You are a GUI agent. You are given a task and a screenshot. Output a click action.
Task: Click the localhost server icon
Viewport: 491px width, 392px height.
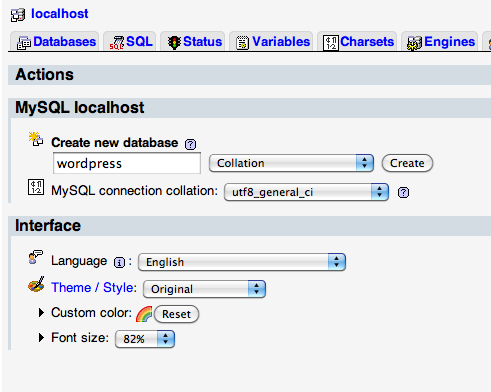[18, 15]
